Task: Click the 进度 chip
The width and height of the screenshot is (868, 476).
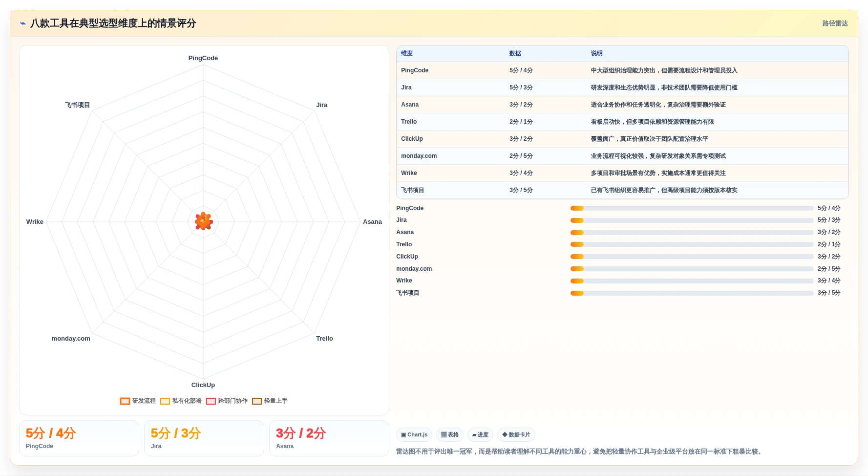Action: coord(480,434)
